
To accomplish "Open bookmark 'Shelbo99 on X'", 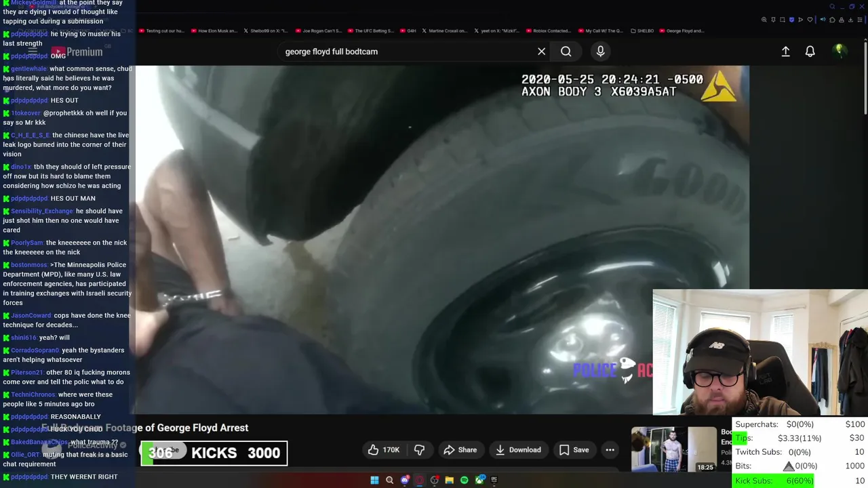I will (x=265, y=30).
